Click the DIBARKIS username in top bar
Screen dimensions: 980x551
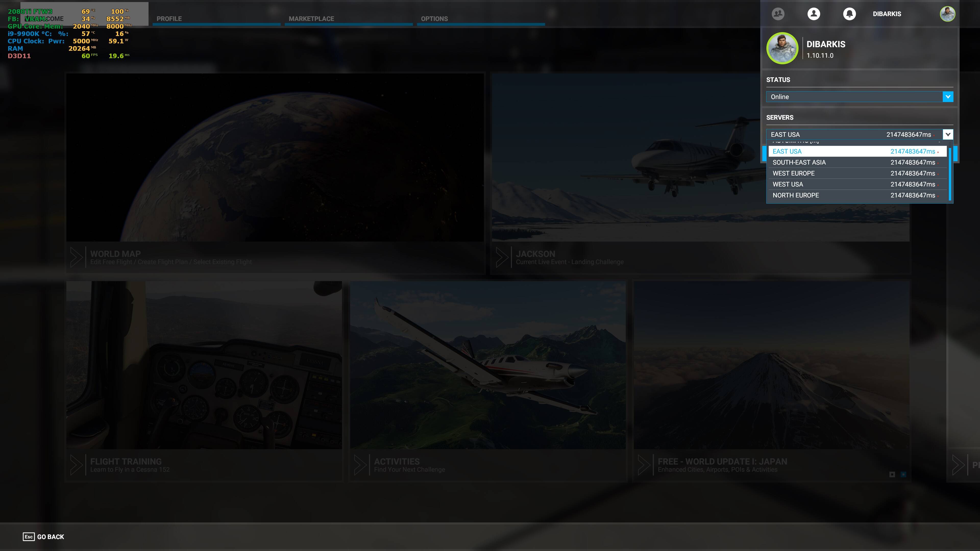[x=887, y=14]
